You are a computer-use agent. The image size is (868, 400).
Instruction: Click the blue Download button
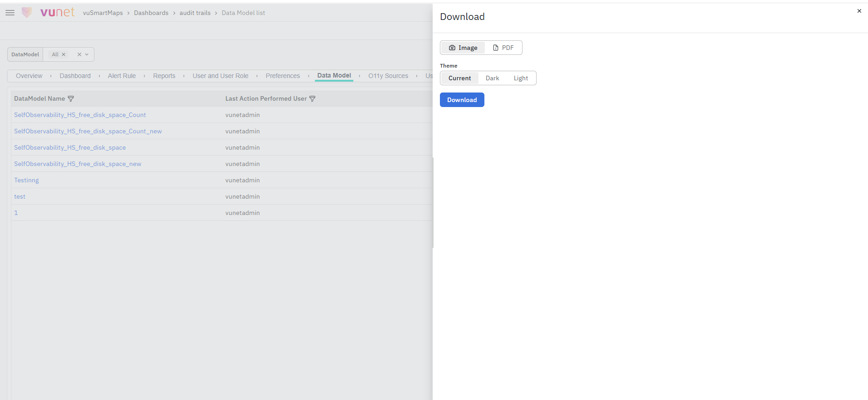pos(462,100)
